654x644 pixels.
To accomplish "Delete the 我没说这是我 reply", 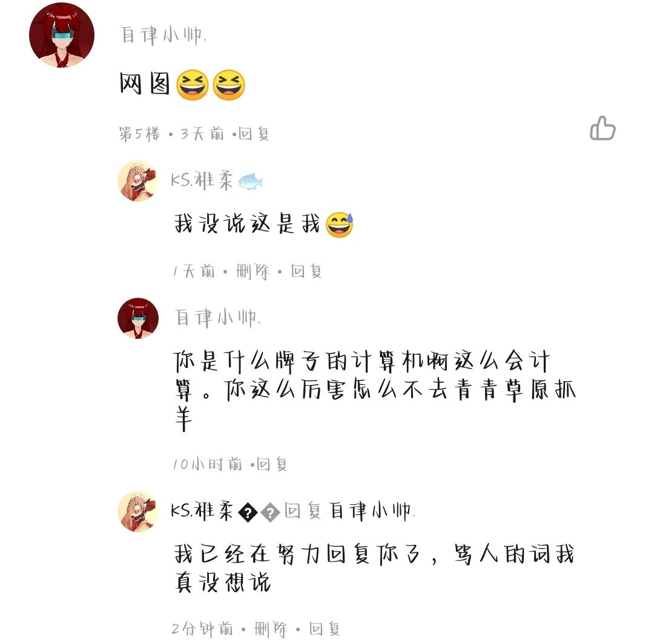I will 253,272.
